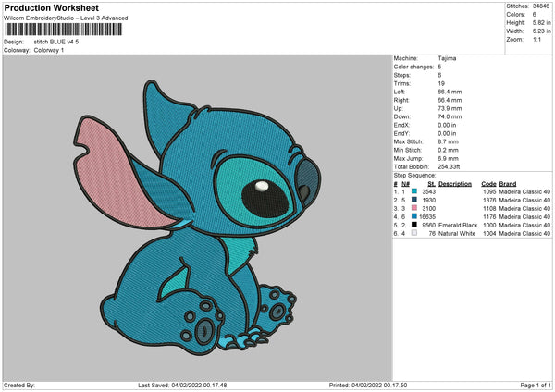
Task: Choose the Natural White color swatch
Action: pyautogui.click(x=413, y=233)
